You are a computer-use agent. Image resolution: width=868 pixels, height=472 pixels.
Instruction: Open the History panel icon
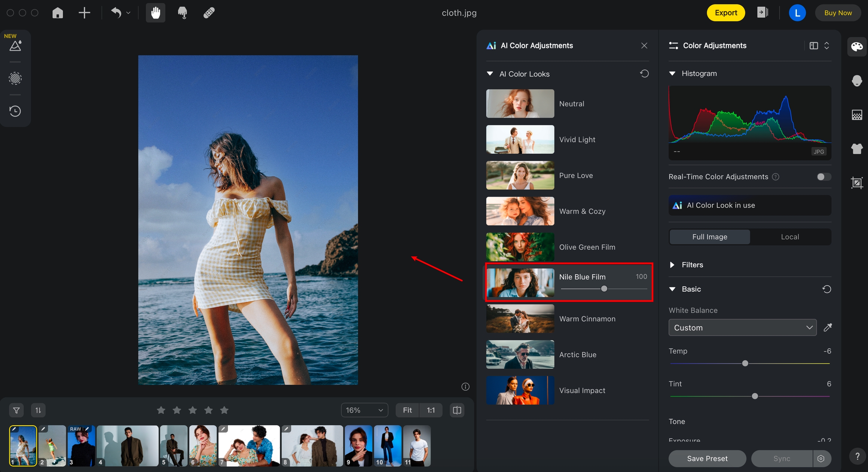point(15,111)
